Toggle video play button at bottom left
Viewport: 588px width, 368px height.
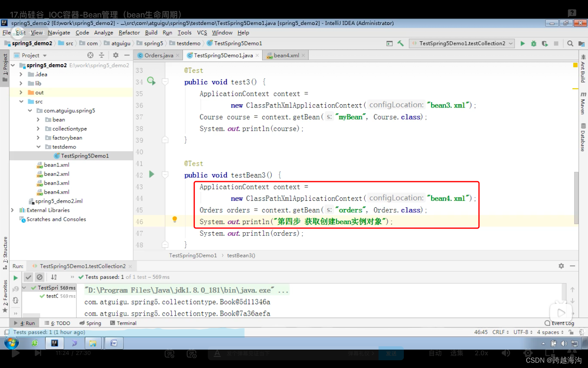point(16,353)
